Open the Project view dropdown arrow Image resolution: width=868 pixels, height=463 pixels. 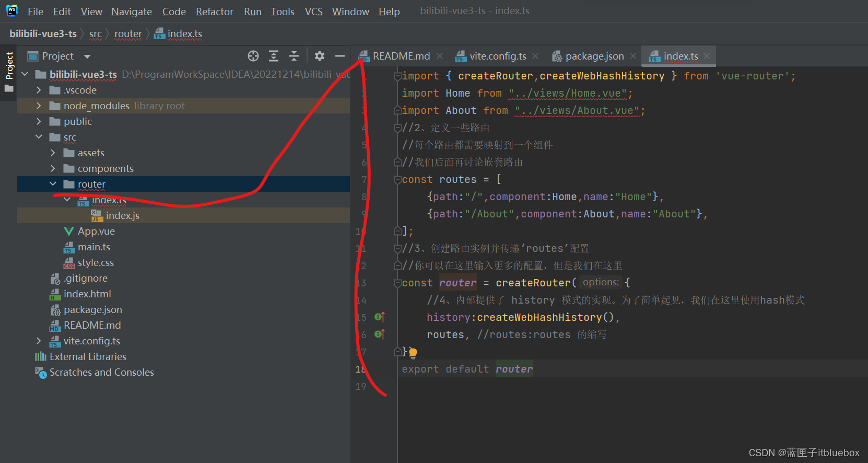[x=87, y=56]
